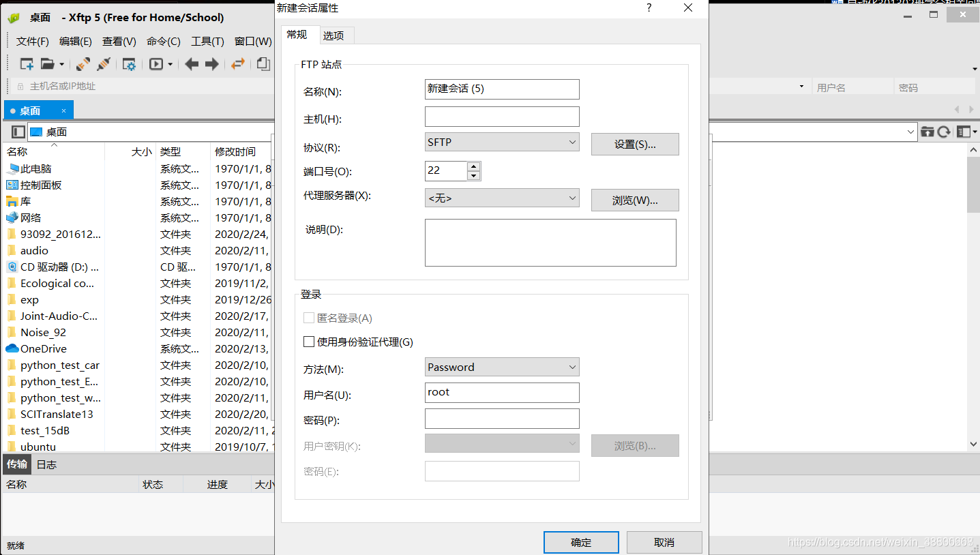Click the left arrow toolbar icon

pyautogui.click(x=192, y=64)
